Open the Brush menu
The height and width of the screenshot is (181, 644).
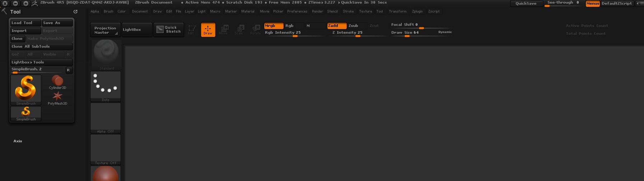[108, 11]
